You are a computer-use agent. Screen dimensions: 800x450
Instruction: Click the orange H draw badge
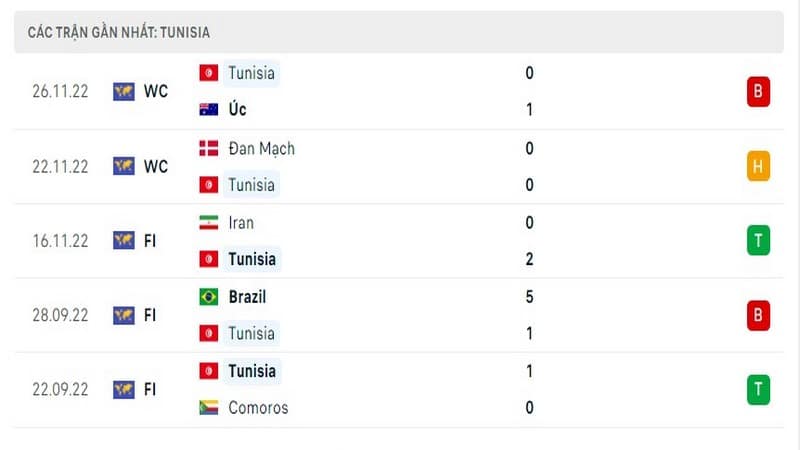758,166
